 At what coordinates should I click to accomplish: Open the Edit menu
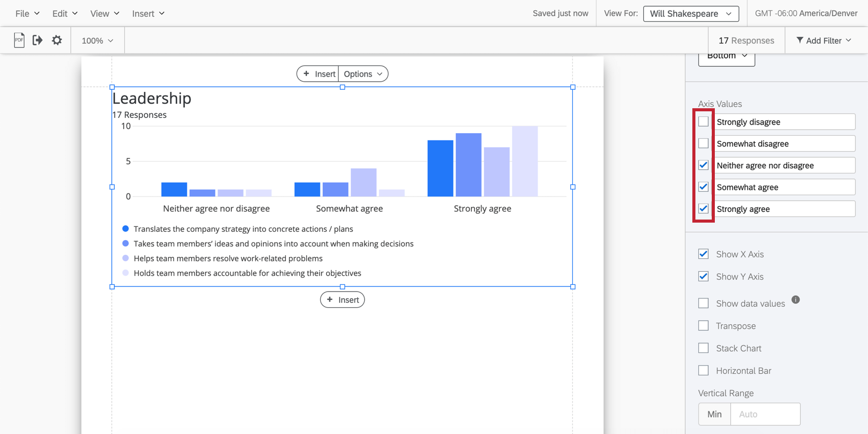[65, 14]
